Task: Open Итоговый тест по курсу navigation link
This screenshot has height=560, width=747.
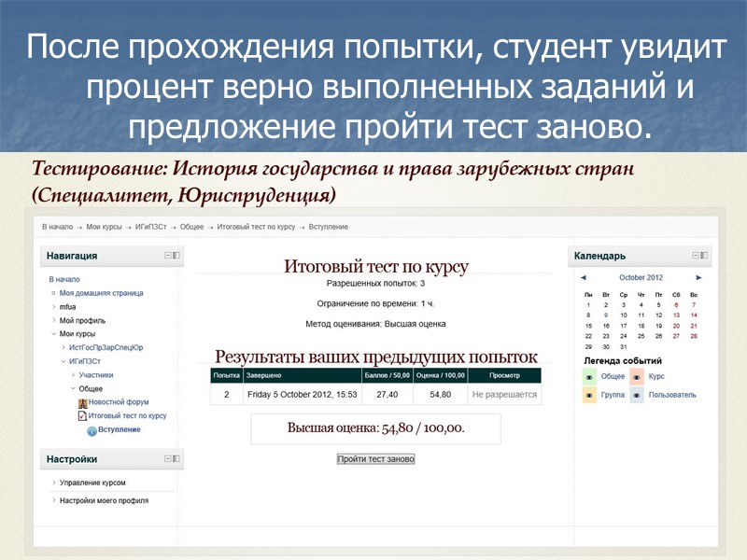Action: click(127, 415)
